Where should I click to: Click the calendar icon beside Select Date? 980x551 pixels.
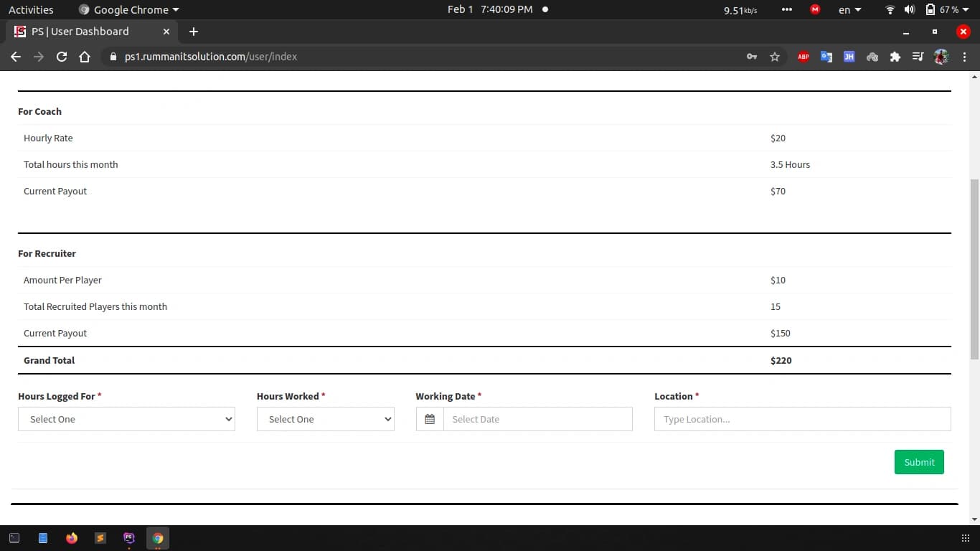click(430, 419)
